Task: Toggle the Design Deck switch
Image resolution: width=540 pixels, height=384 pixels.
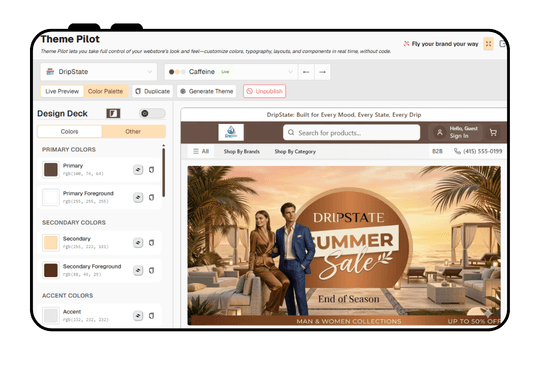Action: (x=152, y=113)
